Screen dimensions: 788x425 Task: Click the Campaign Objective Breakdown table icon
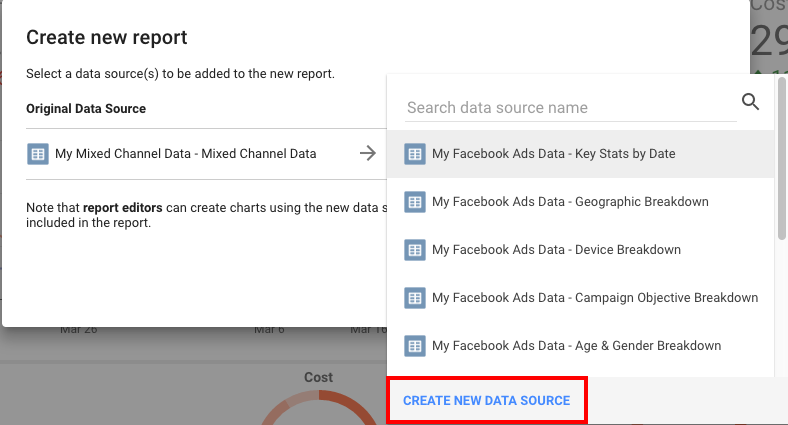coord(415,298)
